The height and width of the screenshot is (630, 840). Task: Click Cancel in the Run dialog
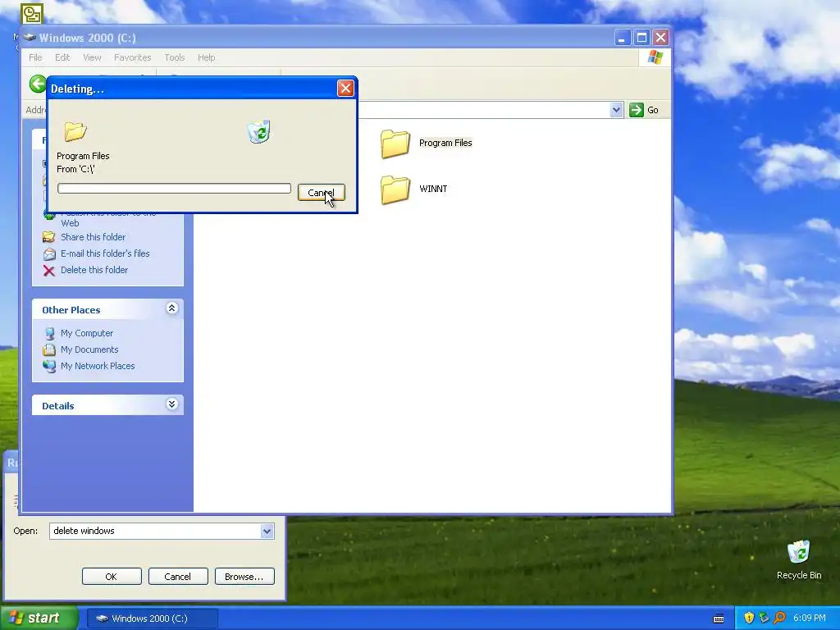[x=178, y=577]
